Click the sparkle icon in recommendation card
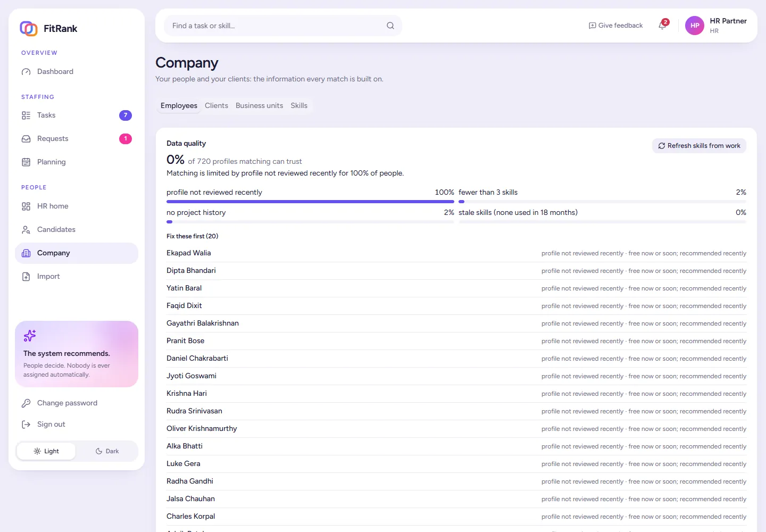 pyautogui.click(x=30, y=336)
